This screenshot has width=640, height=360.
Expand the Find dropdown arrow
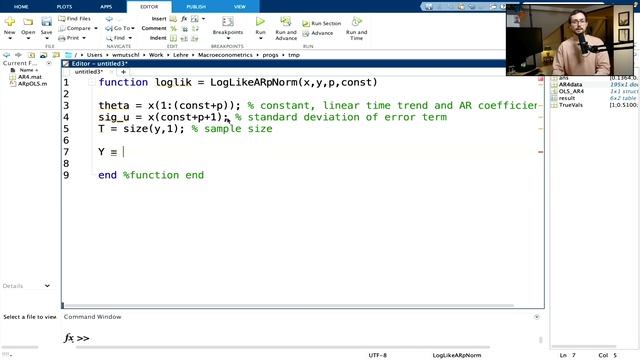coord(130,38)
